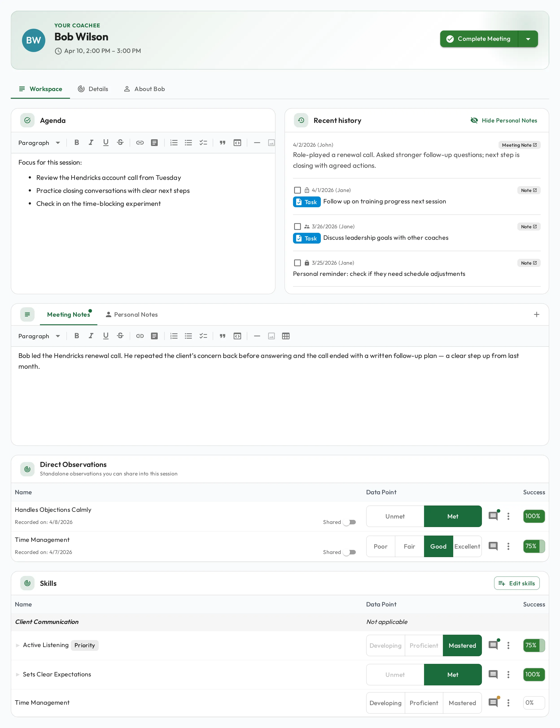Screen dimensions: 560x728
Task: Open Paragraph style dropdown in Agenda
Action: [x=39, y=143]
